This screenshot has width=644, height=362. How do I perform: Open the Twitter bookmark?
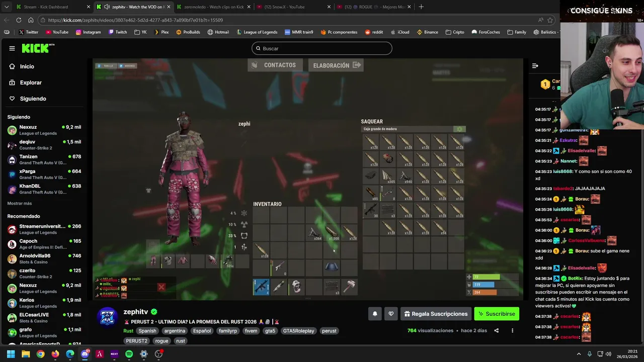tap(28, 32)
